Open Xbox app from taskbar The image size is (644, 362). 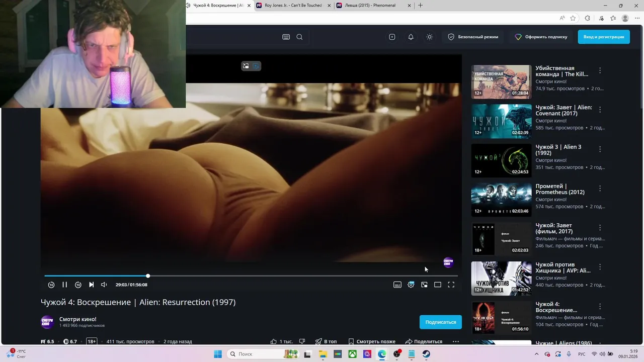tap(353, 354)
